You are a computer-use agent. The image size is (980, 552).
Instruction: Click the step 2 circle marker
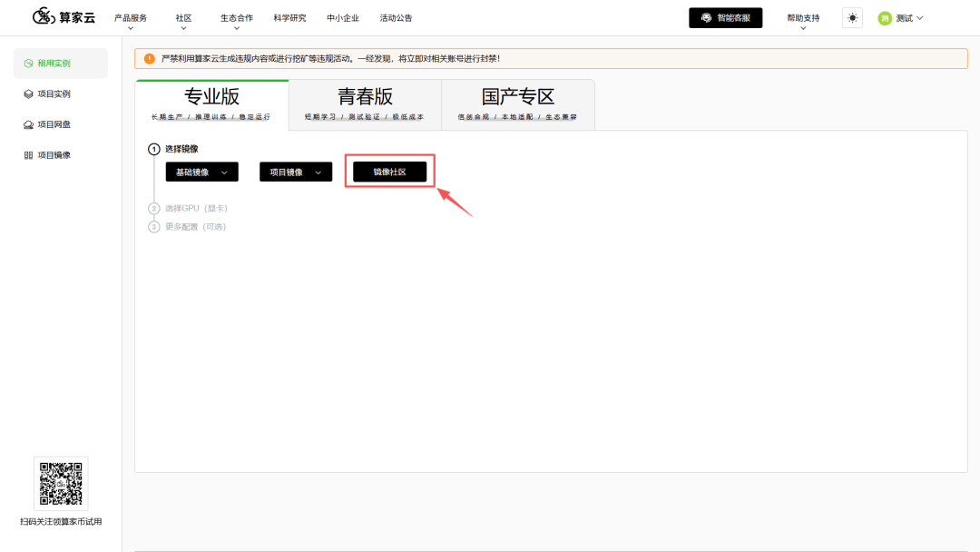coord(153,208)
